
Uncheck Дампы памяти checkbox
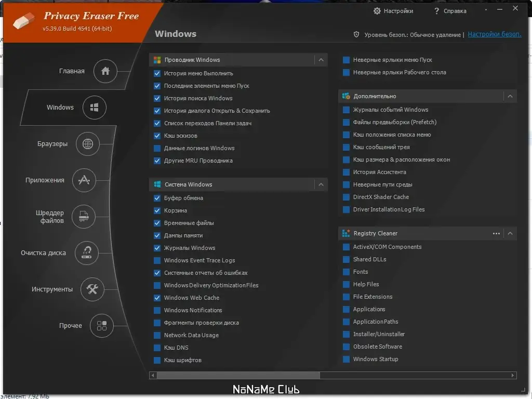coord(157,235)
